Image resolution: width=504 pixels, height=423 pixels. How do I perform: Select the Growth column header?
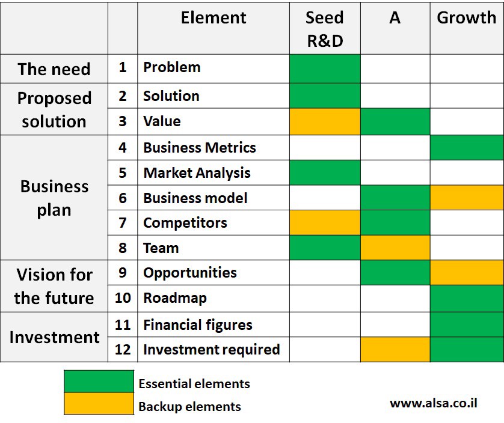pyautogui.click(x=467, y=29)
